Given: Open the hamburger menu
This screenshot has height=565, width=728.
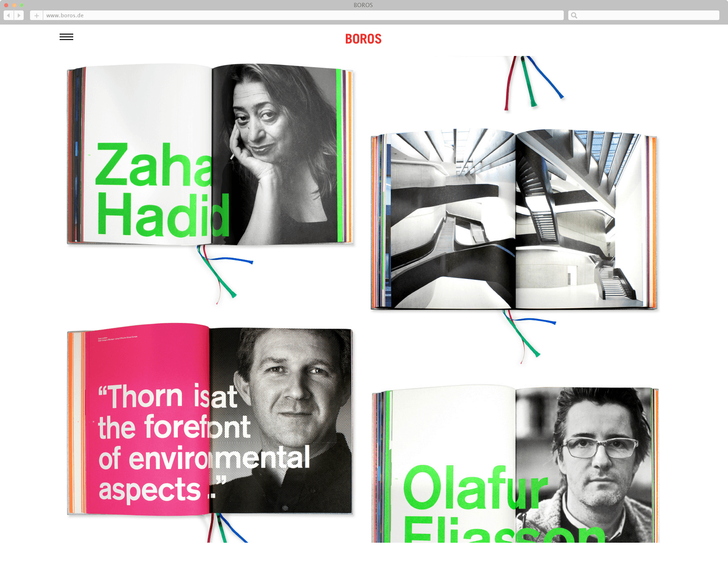Looking at the screenshot, I should [66, 37].
